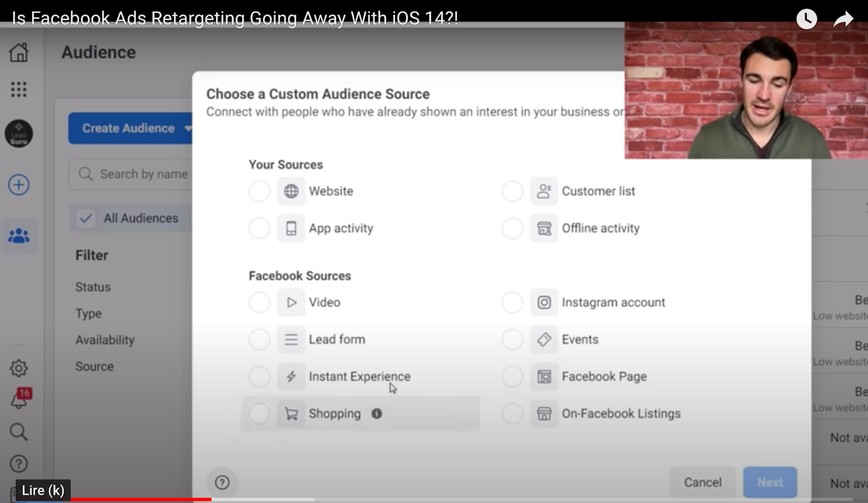The image size is (868, 503).
Task: Click the Lead Guru account avatar
Action: pyautogui.click(x=19, y=134)
